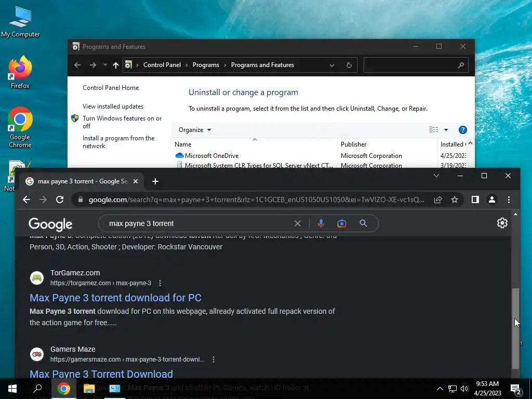Screen dimensions: 532x399
Task: Select the Microsoft Corporation publisher of OneDrive
Action: tap(371, 155)
